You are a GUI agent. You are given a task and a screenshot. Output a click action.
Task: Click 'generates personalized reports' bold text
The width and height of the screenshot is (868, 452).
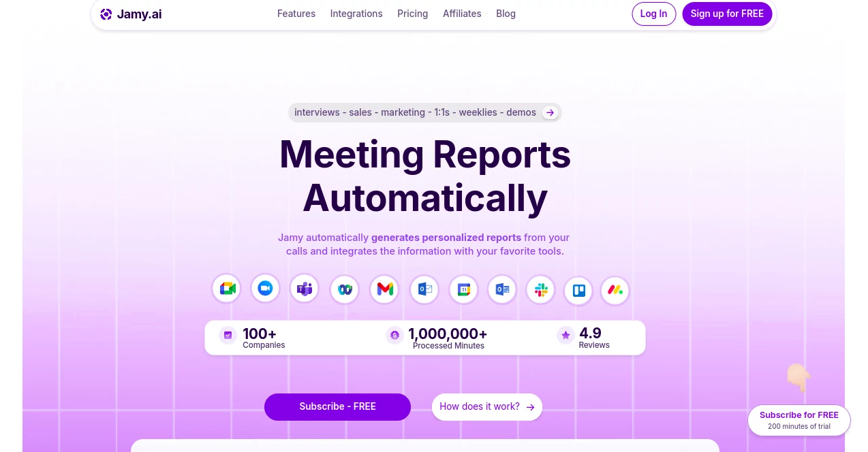pyautogui.click(x=446, y=238)
